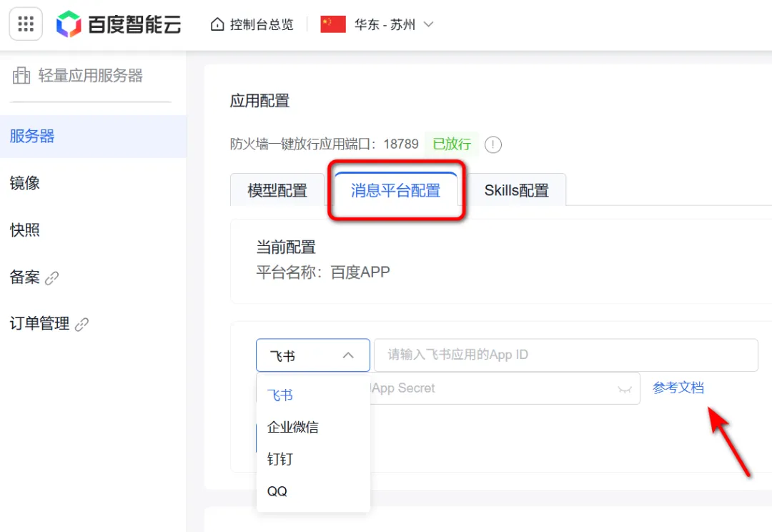The image size is (772, 532).
Task: Click the China flag region icon
Action: [x=333, y=24]
